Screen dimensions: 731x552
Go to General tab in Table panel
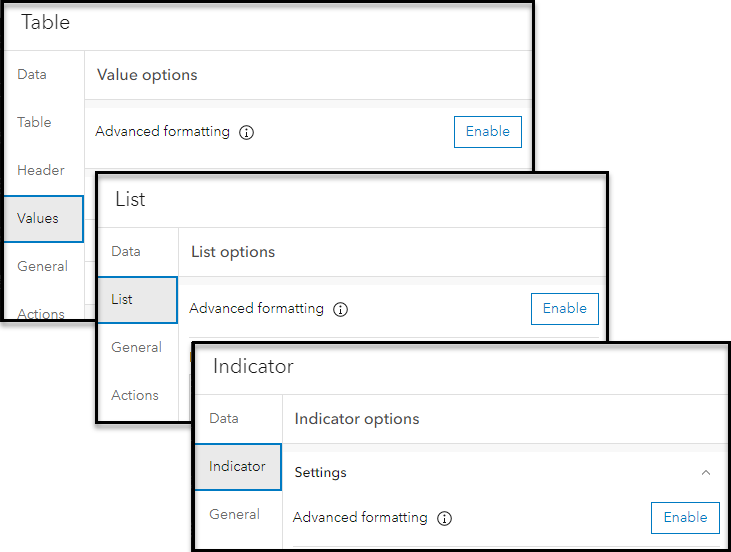click(x=42, y=266)
